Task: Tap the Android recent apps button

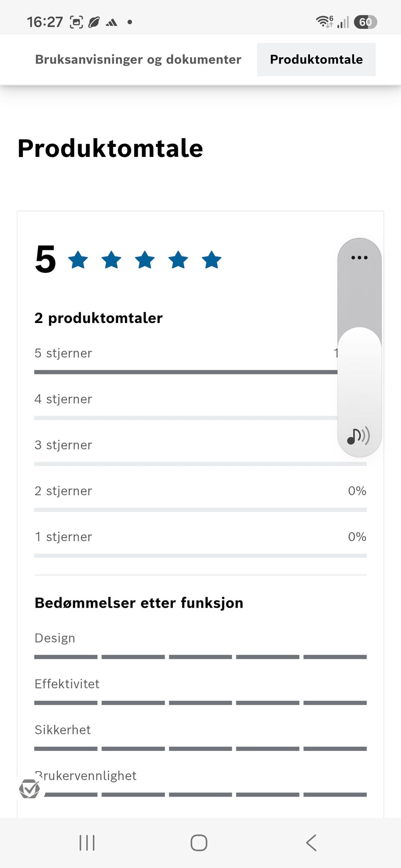Action: tap(87, 843)
